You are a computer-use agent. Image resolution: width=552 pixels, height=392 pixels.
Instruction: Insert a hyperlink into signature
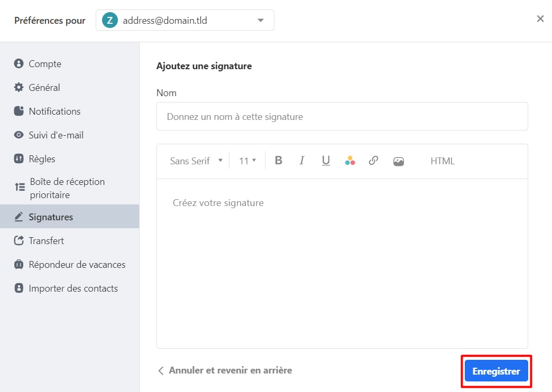[x=373, y=161]
